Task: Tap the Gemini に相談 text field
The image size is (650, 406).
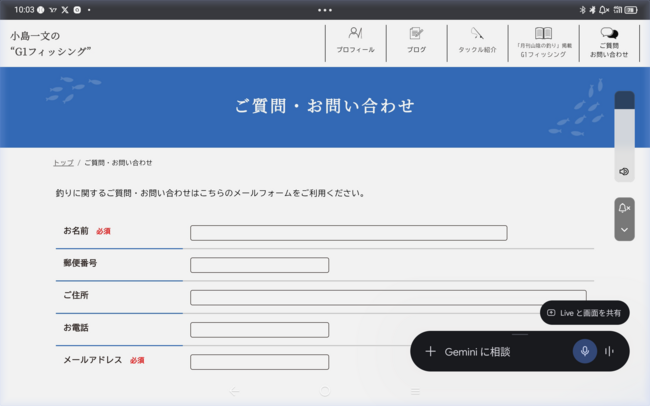Action: (477, 352)
